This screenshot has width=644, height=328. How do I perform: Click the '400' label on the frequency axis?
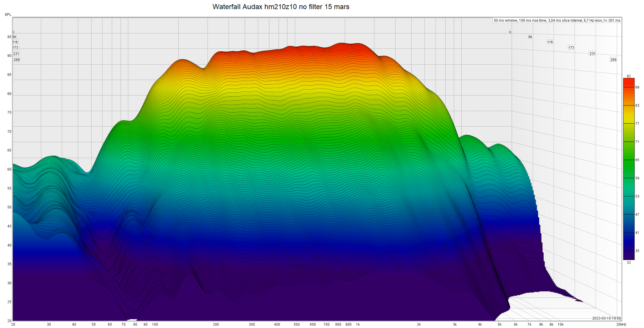pyautogui.click(x=277, y=325)
